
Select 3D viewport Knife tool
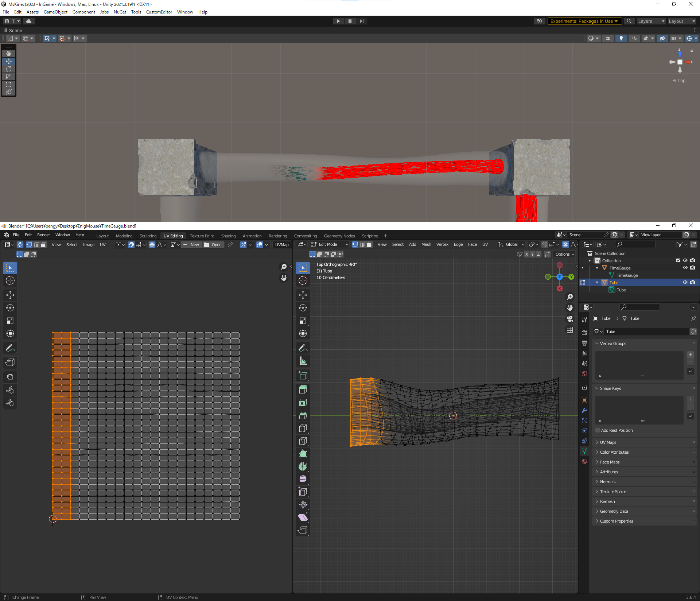click(303, 441)
